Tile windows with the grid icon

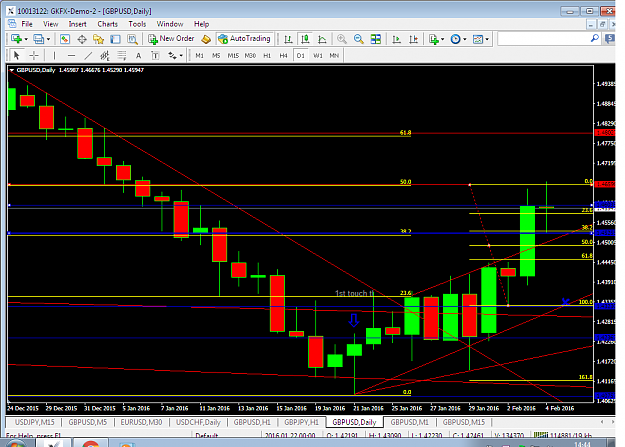point(375,39)
